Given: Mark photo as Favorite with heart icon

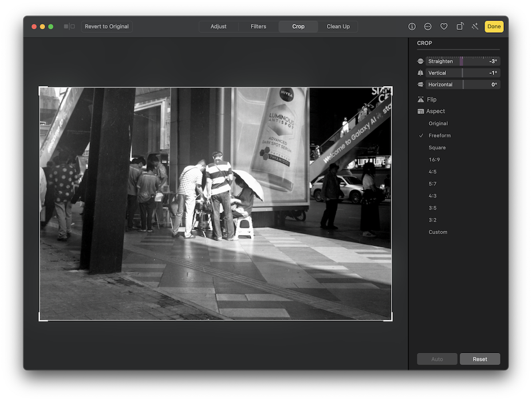Looking at the screenshot, I should pyautogui.click(x=444, y=26).
